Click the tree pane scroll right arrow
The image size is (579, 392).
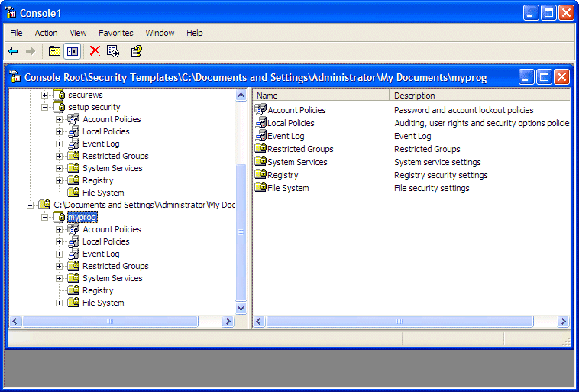point(228,322)
